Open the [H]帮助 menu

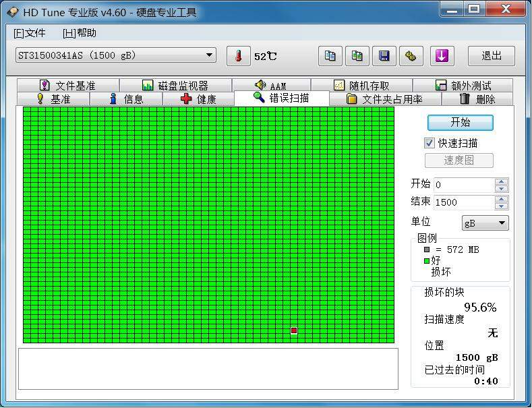pos(80,33)
